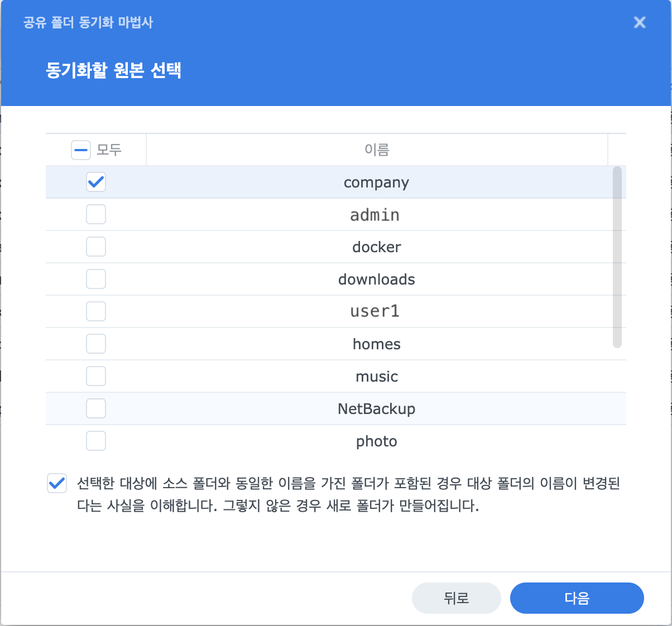Viewport: 672px width, 626px height.
Task: Click the 다음 button to continue
Action: pos(577,598)
